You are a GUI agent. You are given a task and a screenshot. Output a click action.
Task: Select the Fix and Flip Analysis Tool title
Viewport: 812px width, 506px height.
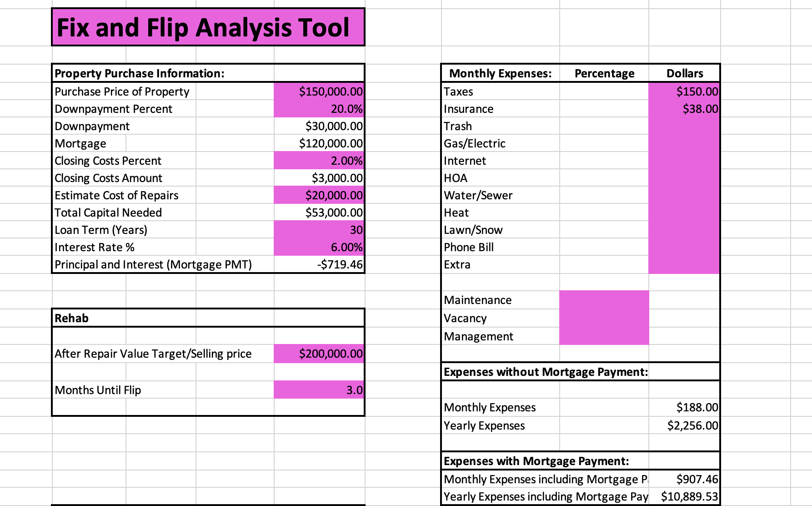202,27
